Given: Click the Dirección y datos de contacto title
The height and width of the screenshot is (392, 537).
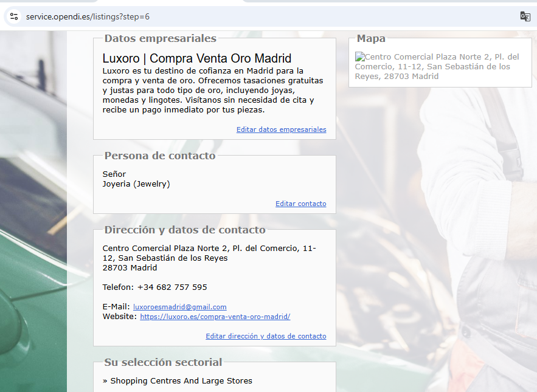Looking at the screenshot, I should [x=185, y=230].
